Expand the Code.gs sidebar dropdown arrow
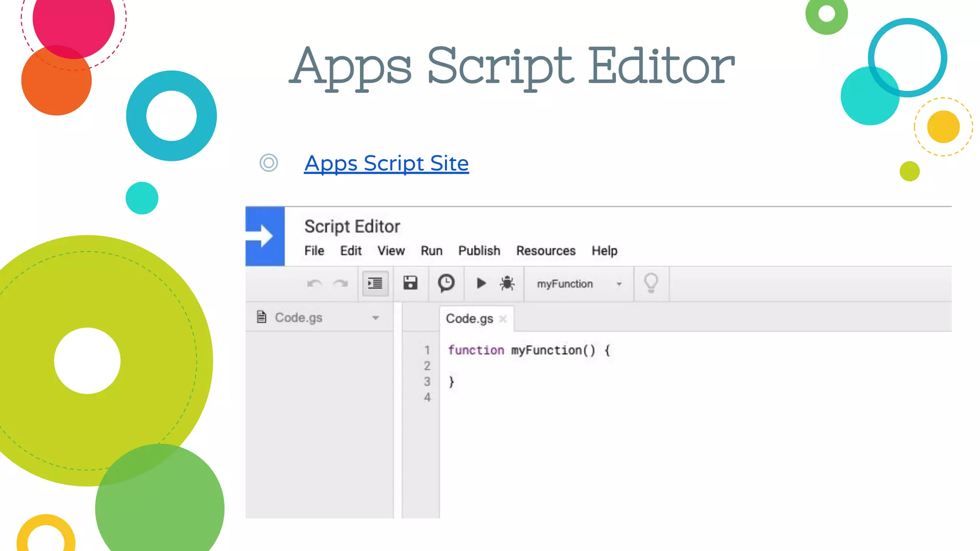The height and width of the screenshot is (551, 980). (376, 318)
